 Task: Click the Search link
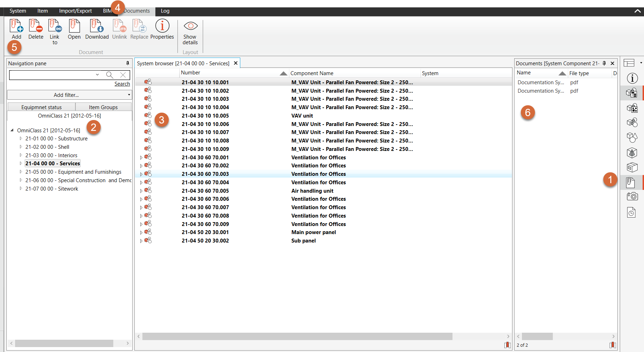[x=122, y=84]
